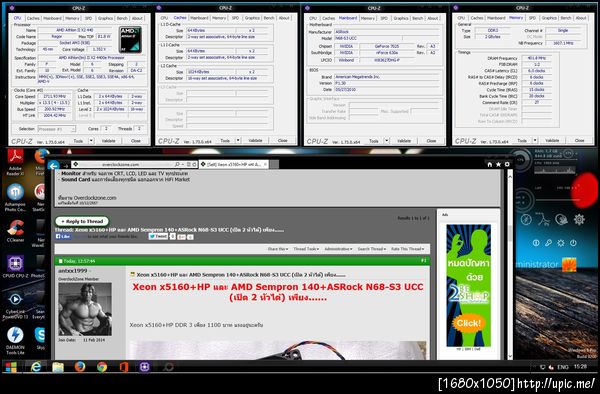Click the Tweet button on thread

tap(158, 236)
